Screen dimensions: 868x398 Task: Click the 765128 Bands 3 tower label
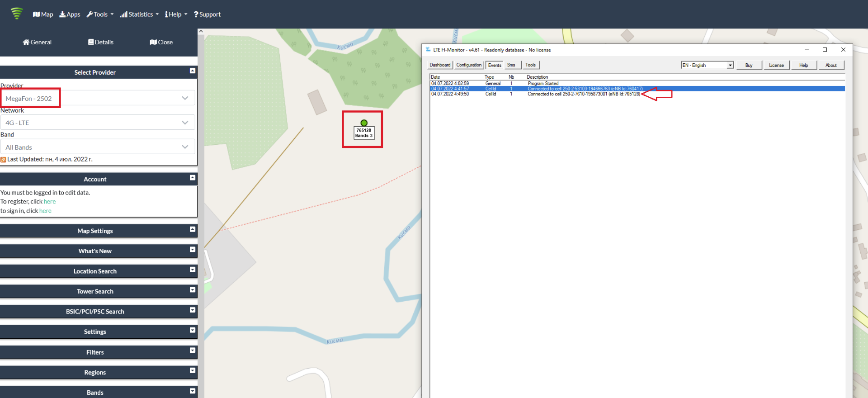[x=364, y=133]
